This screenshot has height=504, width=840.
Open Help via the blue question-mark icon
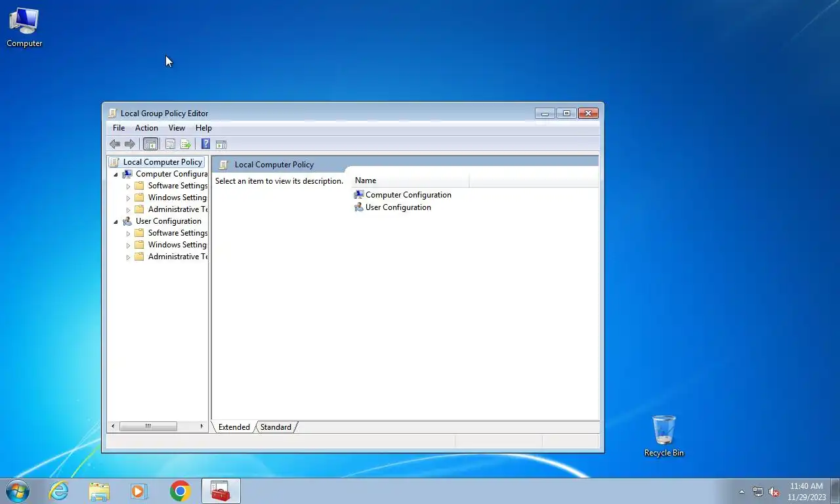(205, 144)
